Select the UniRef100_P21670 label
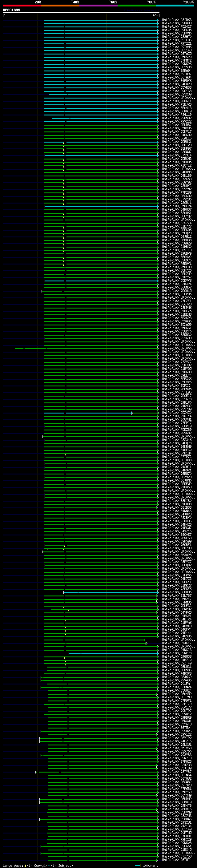 177,399
